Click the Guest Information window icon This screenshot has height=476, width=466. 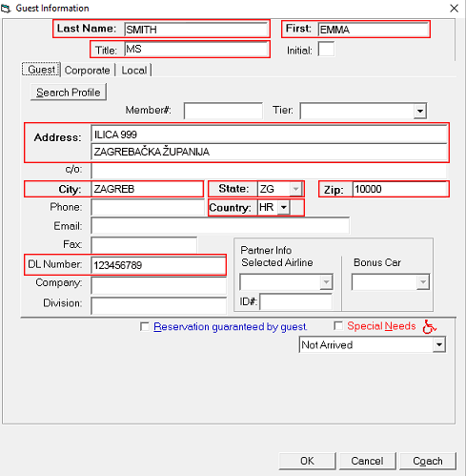[6, 9]
